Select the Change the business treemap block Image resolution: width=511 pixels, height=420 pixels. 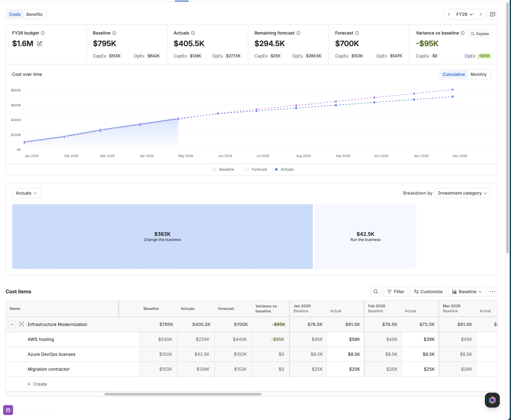(162, 236)
